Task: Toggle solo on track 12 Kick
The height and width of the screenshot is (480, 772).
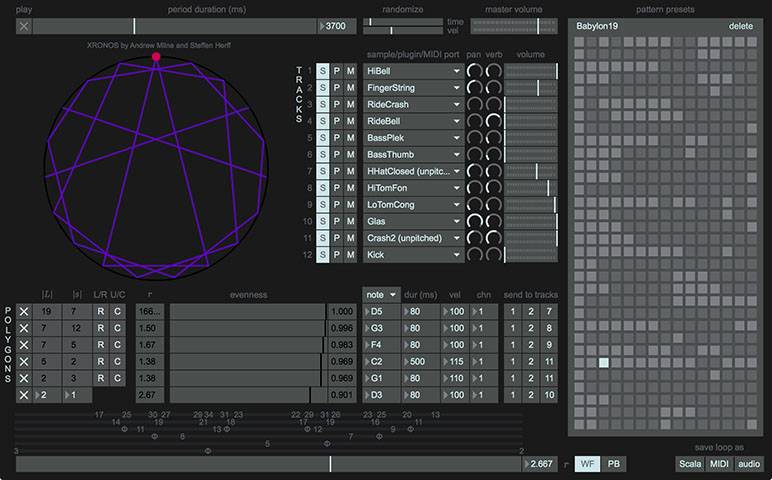Action: click(323, 255)
